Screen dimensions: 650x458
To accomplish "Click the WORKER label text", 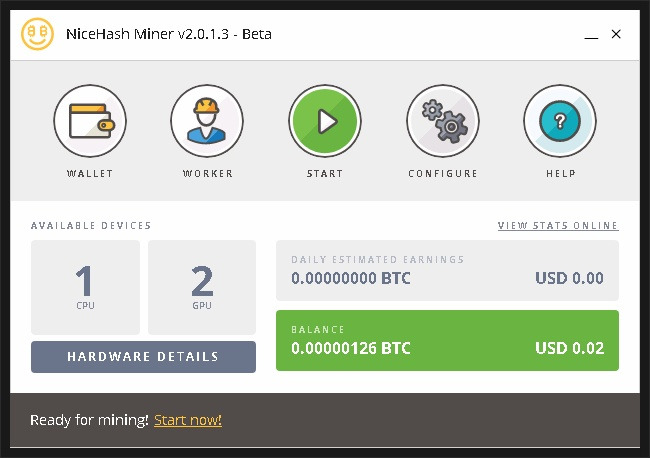I will (x=208, y=174).
